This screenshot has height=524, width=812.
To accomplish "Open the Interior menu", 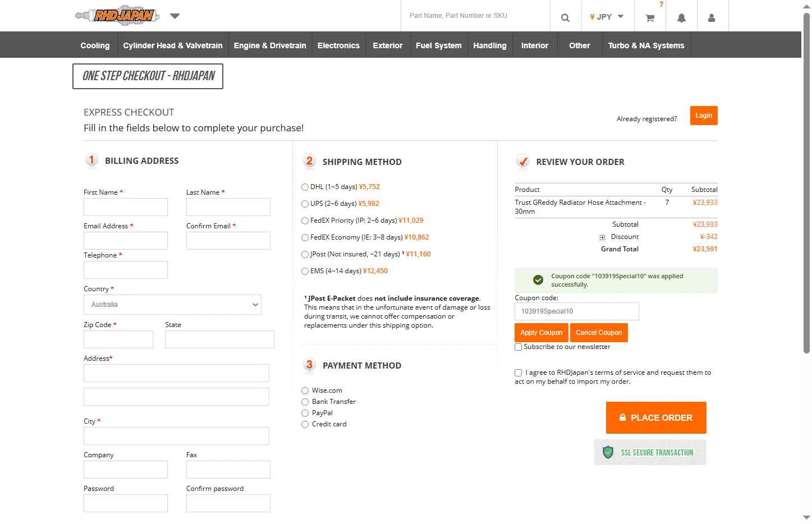I will click(x=535, y=45).
